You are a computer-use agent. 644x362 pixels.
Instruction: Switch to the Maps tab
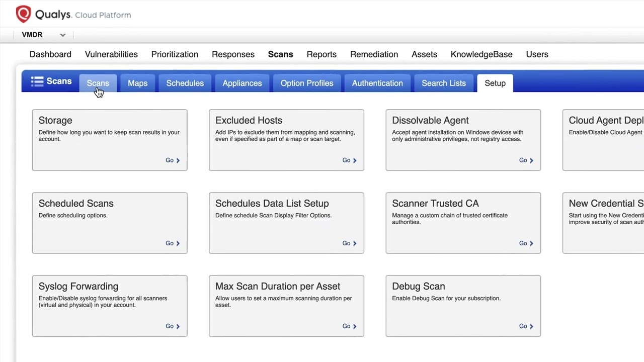pyautogui.click(x=137, y=83)
